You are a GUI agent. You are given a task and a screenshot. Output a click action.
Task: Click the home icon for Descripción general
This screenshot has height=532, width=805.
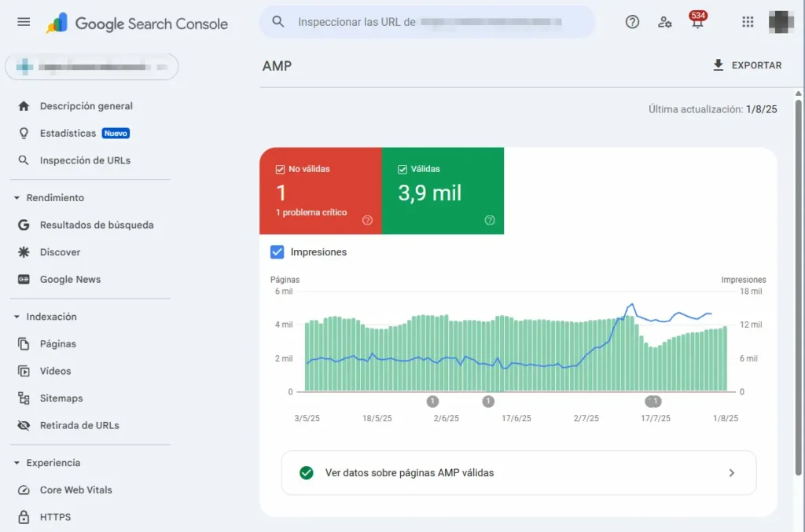click(24, 106)
